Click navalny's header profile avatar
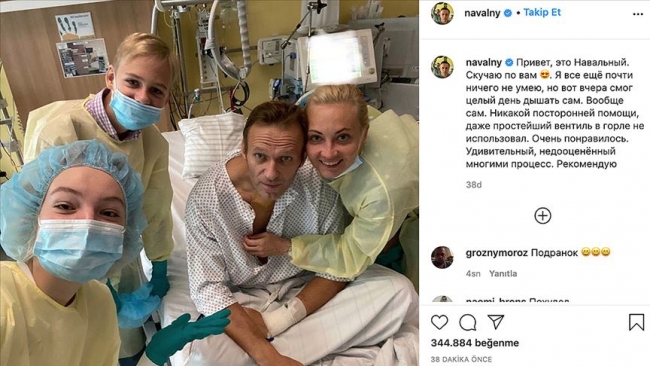 442,13
